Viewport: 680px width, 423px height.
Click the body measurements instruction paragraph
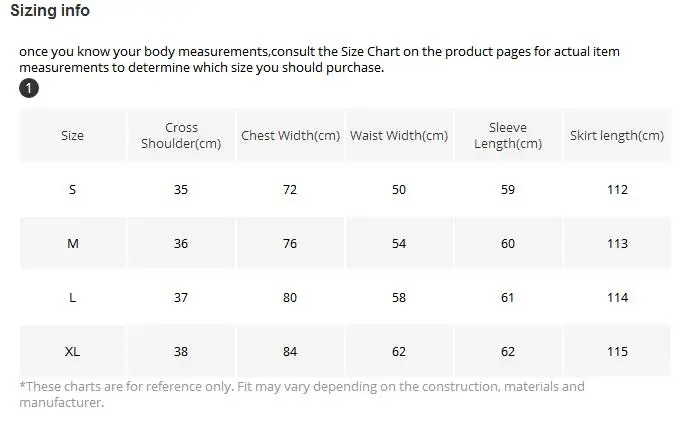(319, 59)
